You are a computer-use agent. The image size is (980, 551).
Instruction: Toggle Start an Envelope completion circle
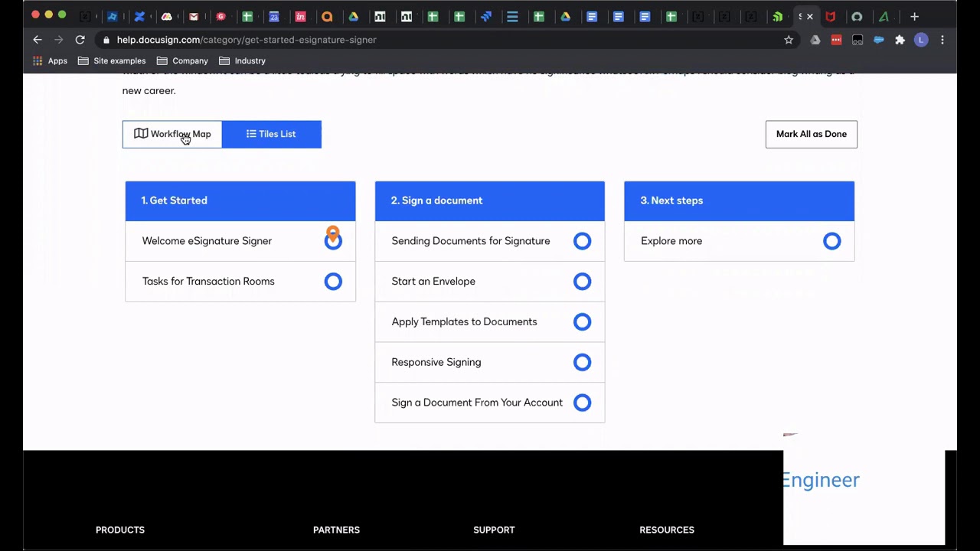pos(583,282)
